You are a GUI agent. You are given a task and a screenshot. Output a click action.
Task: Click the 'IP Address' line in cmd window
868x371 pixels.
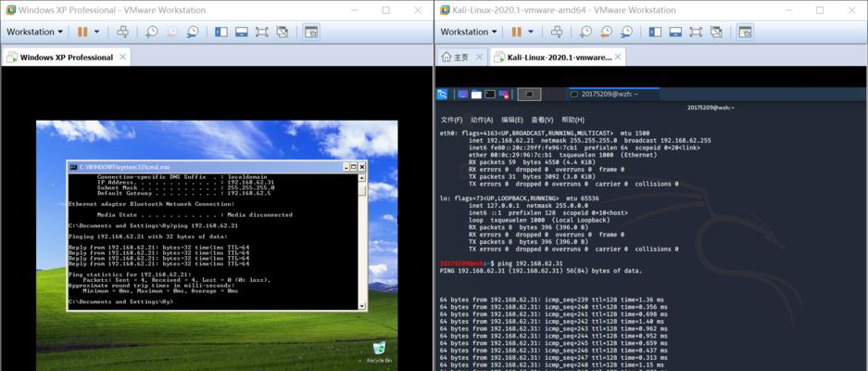(185, 183)
